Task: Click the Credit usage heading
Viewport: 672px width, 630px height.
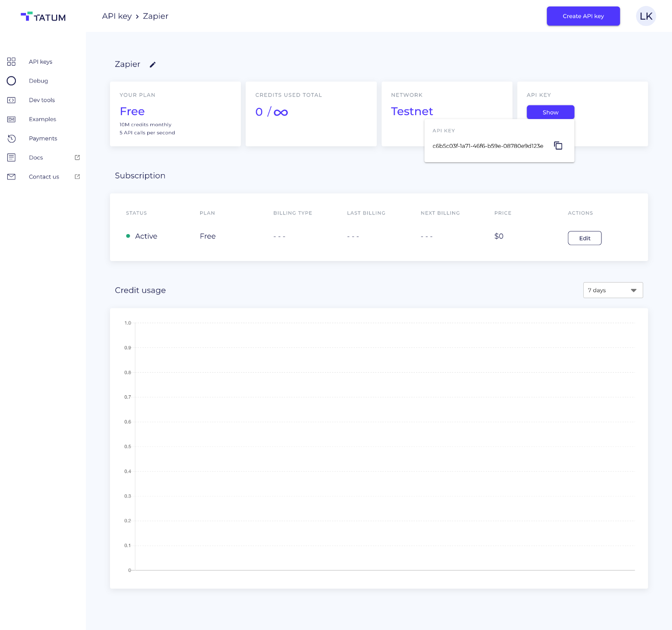Action: click(140, 290)
